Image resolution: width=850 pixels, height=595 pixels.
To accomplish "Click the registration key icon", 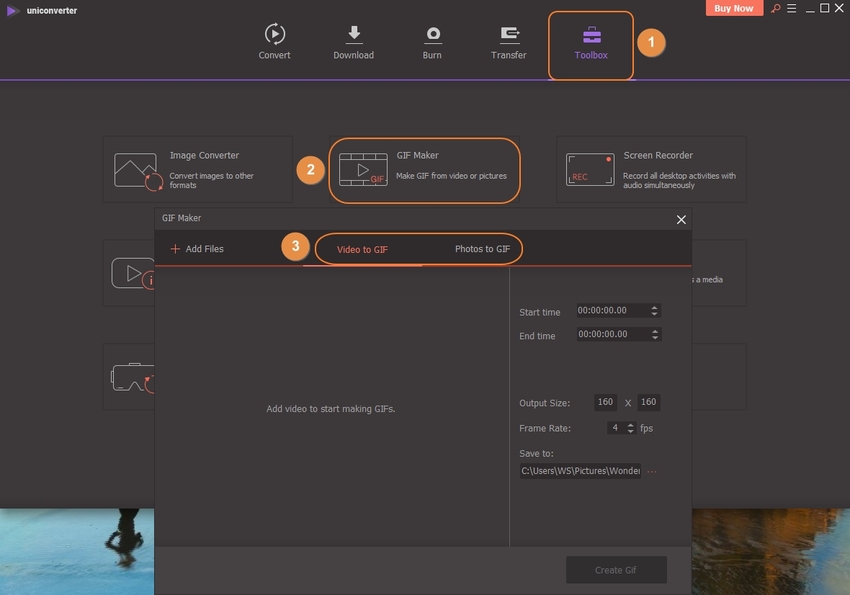I will coord(774,9).
